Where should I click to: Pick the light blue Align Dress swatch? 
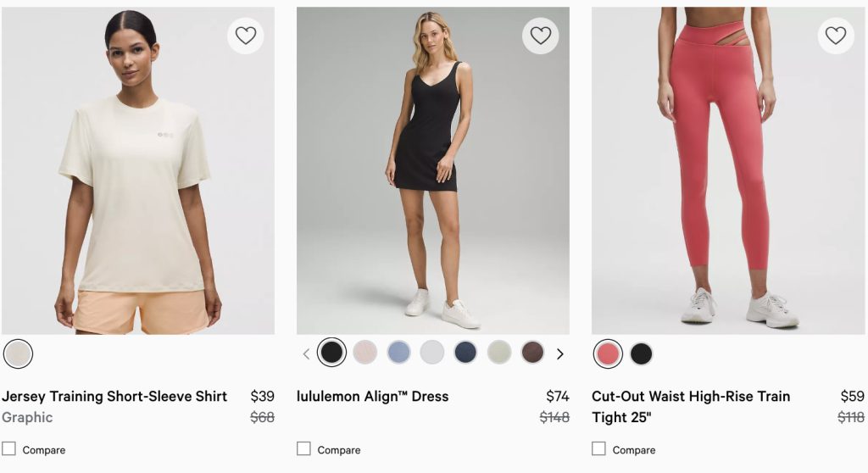[398, 353]
